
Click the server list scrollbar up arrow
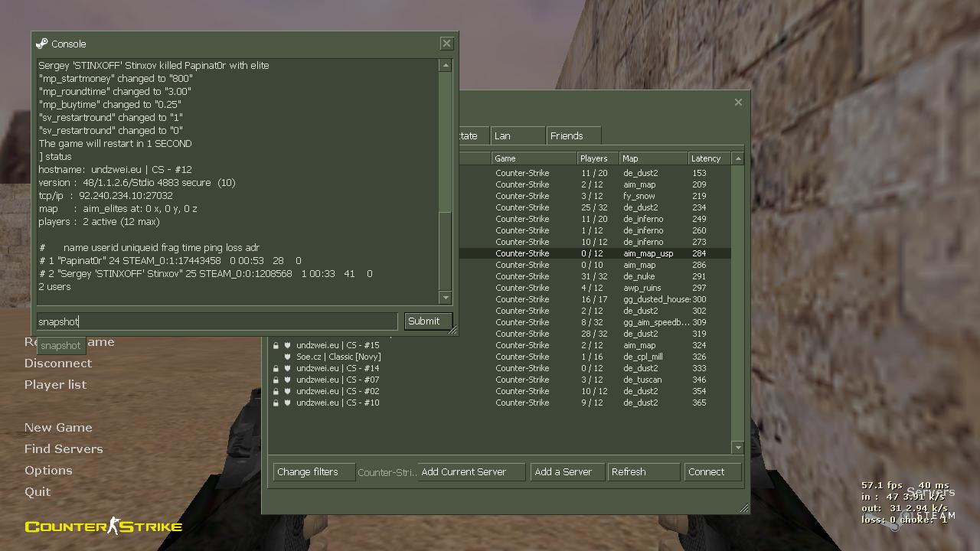(x=738, y=158)
